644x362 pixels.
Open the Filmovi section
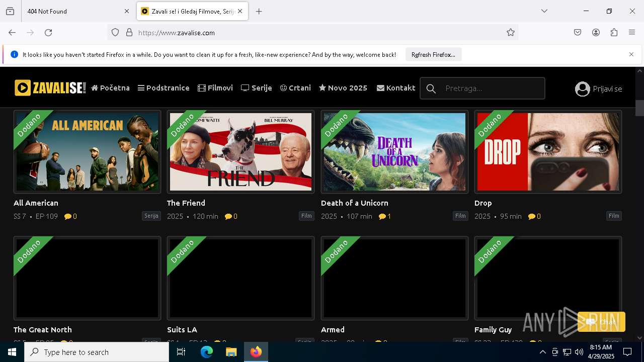[x=215, y=88]
